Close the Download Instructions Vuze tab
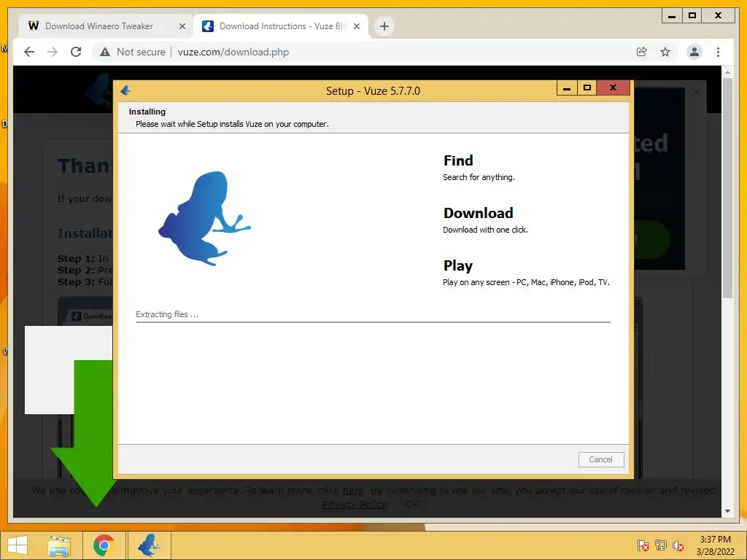Viewport: 747px width, 560px height. [x=356, y=26]
